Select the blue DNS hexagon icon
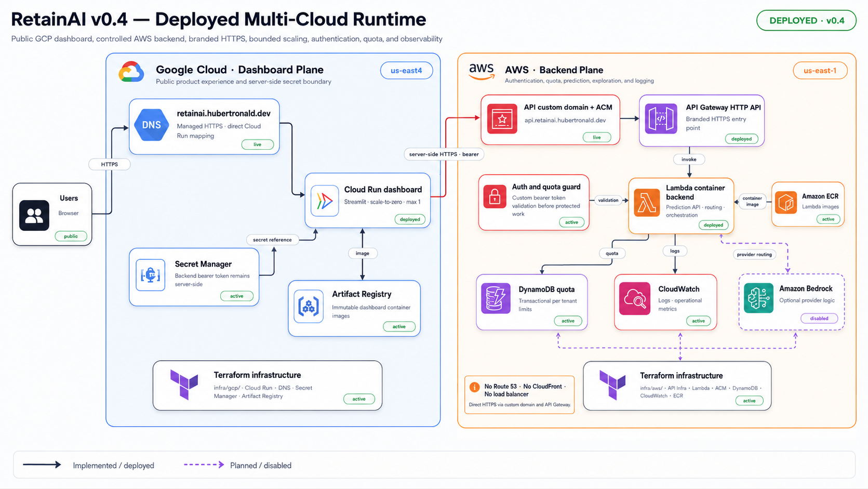 pos(151,125)
